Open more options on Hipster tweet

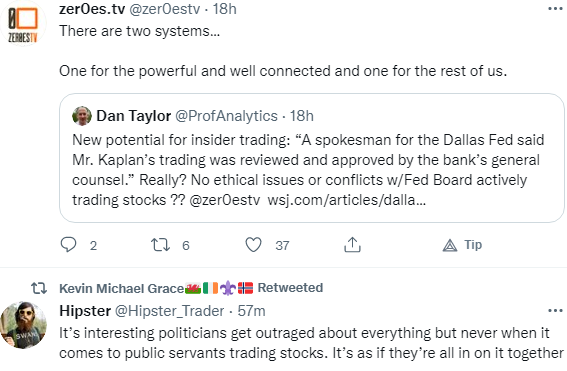click(555, 310)
